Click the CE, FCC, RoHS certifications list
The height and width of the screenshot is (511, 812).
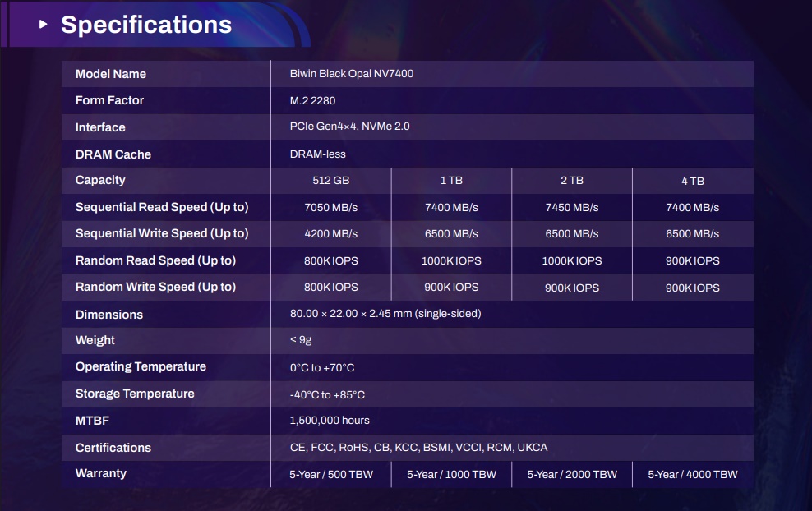click(x=419, y=447)
